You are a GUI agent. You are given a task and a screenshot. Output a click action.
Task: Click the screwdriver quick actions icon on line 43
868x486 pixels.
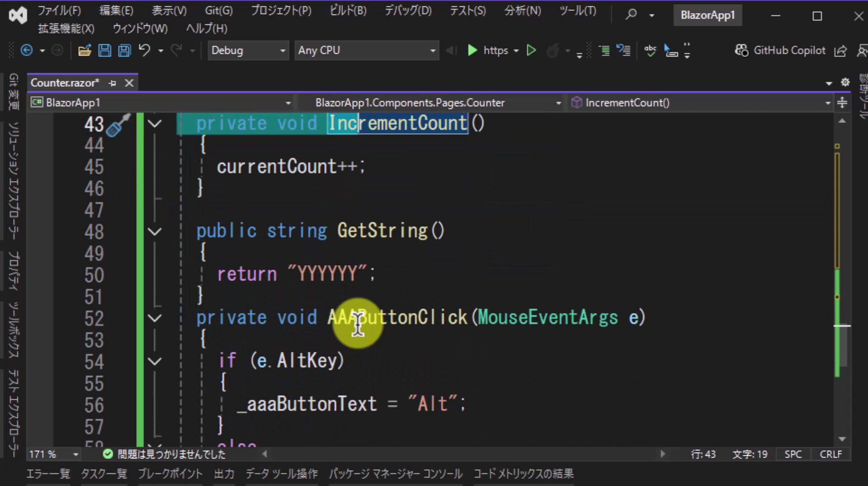click(118, 125)
